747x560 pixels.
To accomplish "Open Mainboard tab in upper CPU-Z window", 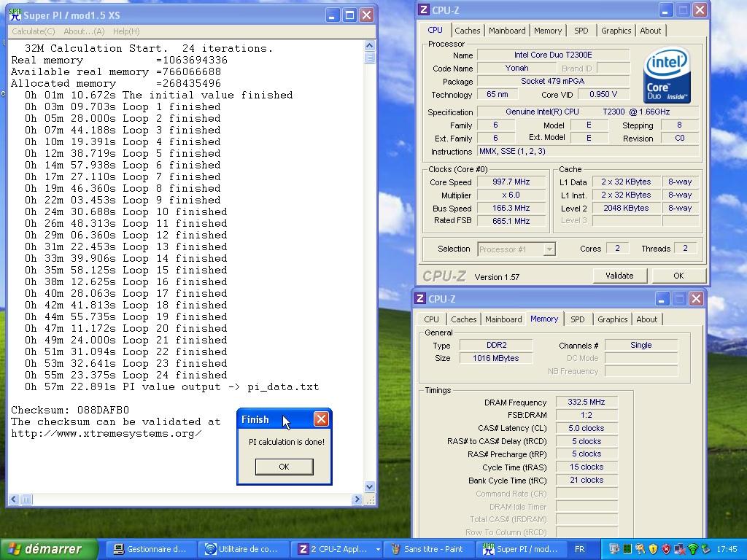I will 507,31.
